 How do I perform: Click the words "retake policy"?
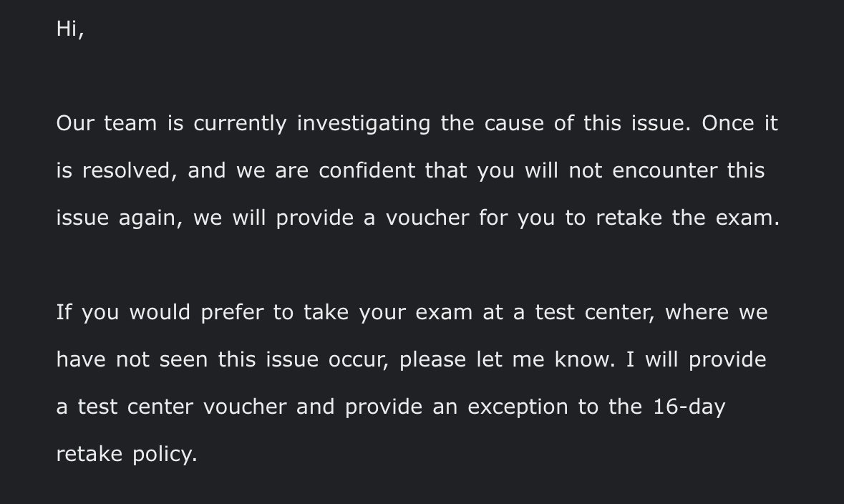pos(126,454)
